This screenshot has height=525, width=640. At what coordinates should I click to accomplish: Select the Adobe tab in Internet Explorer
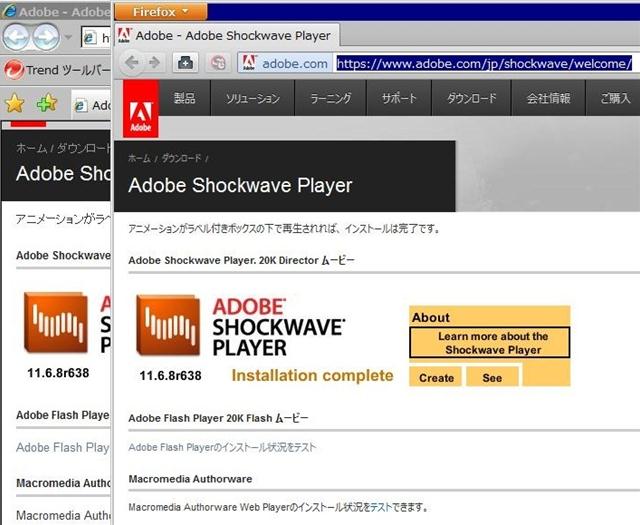click(x=91, y=105)
